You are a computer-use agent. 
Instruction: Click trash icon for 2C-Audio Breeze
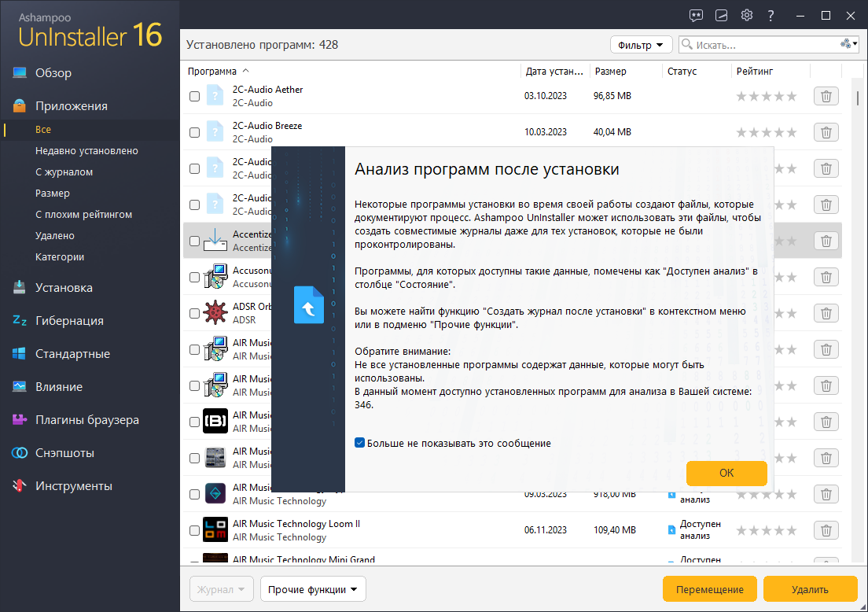pos(826,132)
